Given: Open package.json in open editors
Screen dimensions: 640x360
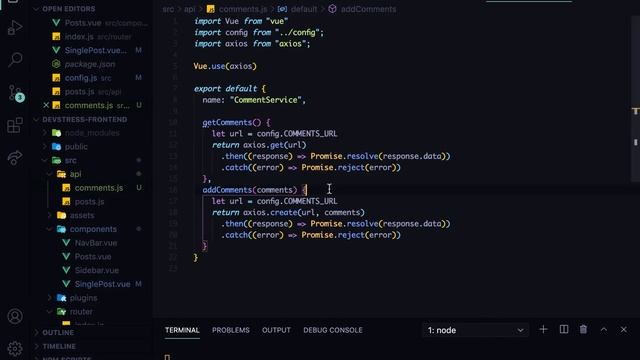Looking at the screenshot, I should [89, 64].
